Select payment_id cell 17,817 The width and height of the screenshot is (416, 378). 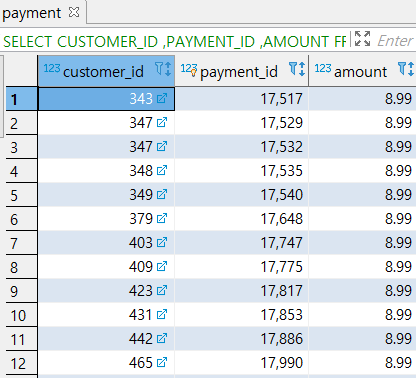[242, 291]
